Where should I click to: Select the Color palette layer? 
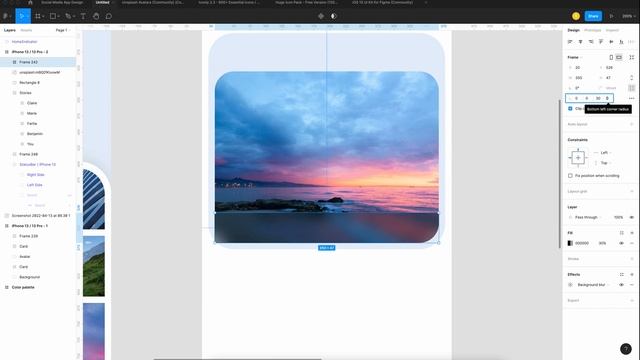38,287
